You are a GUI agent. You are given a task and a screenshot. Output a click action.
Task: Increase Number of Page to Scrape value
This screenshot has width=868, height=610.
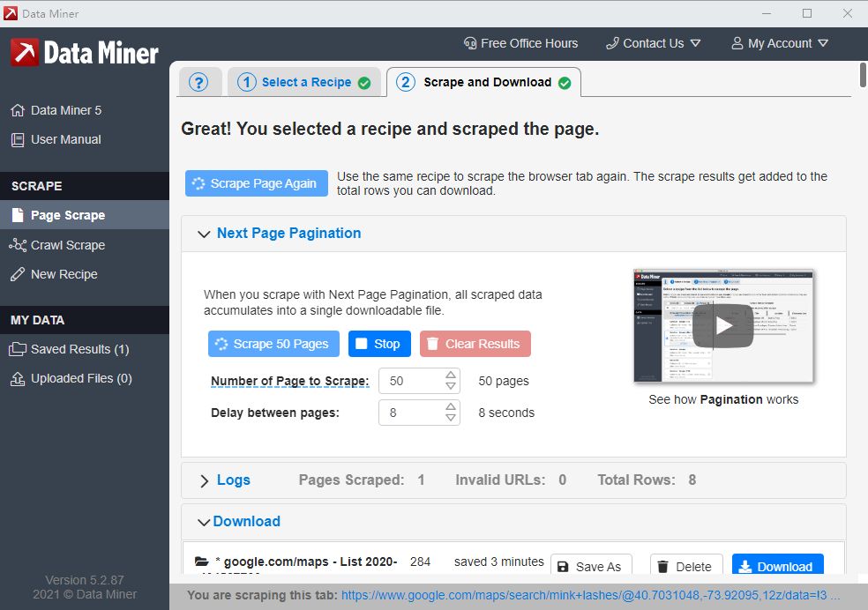(451, 375)
